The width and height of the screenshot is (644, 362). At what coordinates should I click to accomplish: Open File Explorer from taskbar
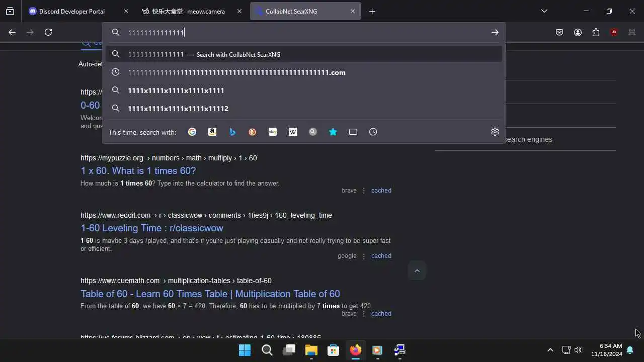click(311, 350)
